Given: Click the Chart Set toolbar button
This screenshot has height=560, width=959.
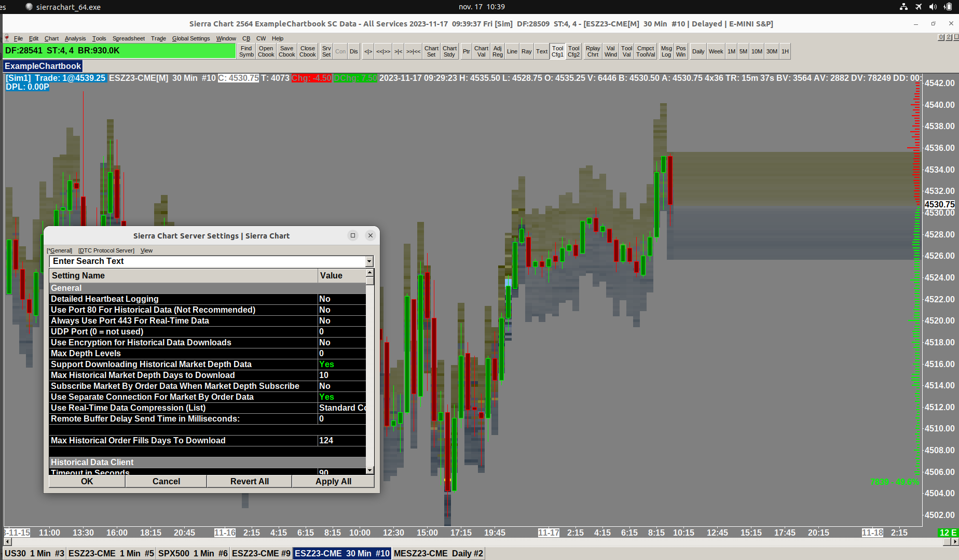Looking at the screenshot, I should coord(431,51).
